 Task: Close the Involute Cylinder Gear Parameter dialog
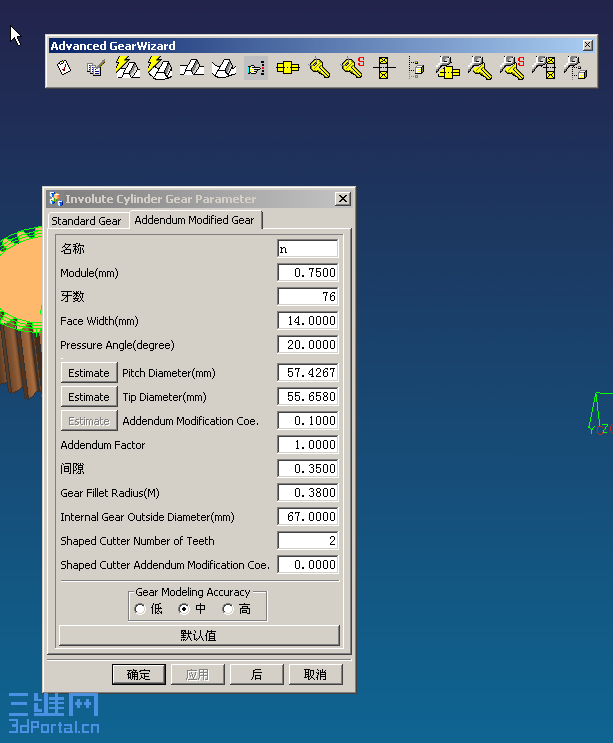coord(343,199)
